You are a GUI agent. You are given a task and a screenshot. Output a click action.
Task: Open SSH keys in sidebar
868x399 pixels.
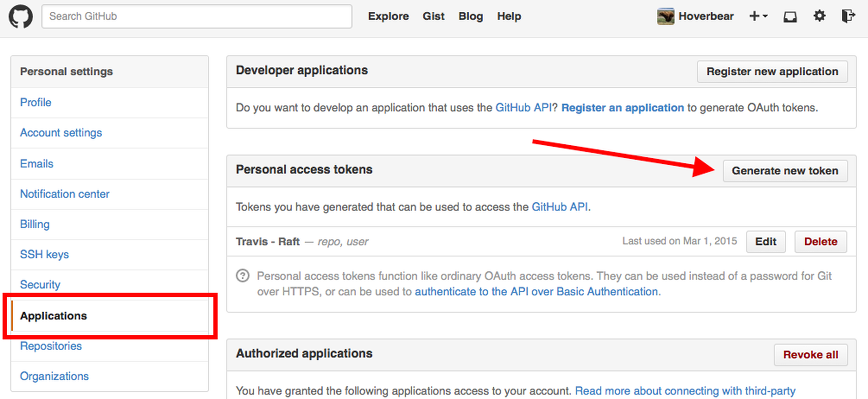[x=44, y=254]
